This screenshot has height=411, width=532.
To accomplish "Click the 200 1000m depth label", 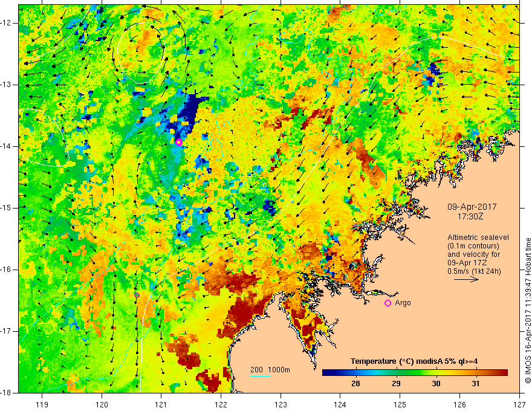I will 270,370.
